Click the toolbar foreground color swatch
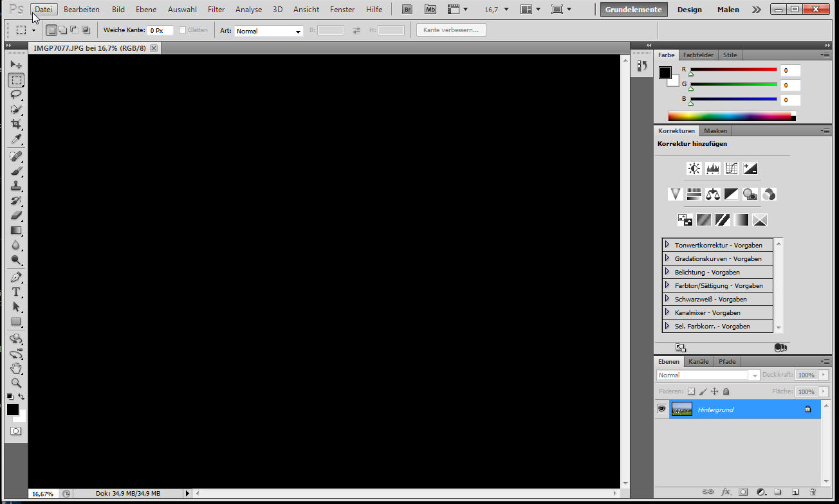The width and height of the screenshot is (839, 504). point(13,410)
